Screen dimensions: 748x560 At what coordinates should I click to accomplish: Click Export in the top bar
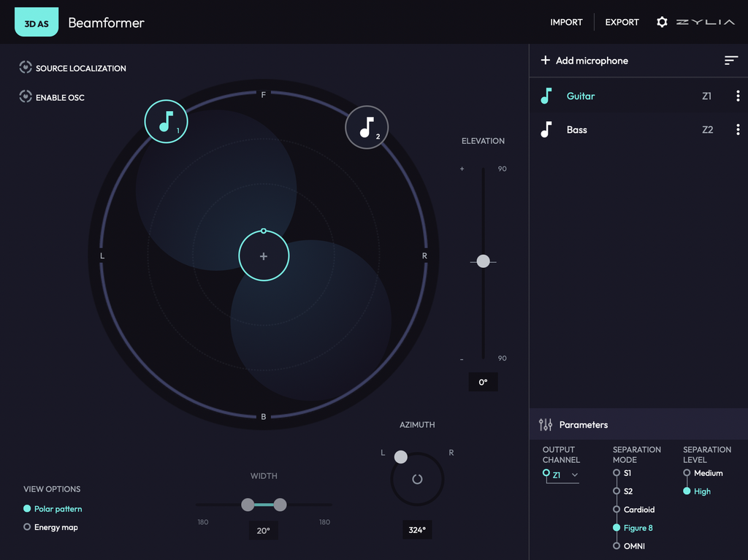(622, 22)
